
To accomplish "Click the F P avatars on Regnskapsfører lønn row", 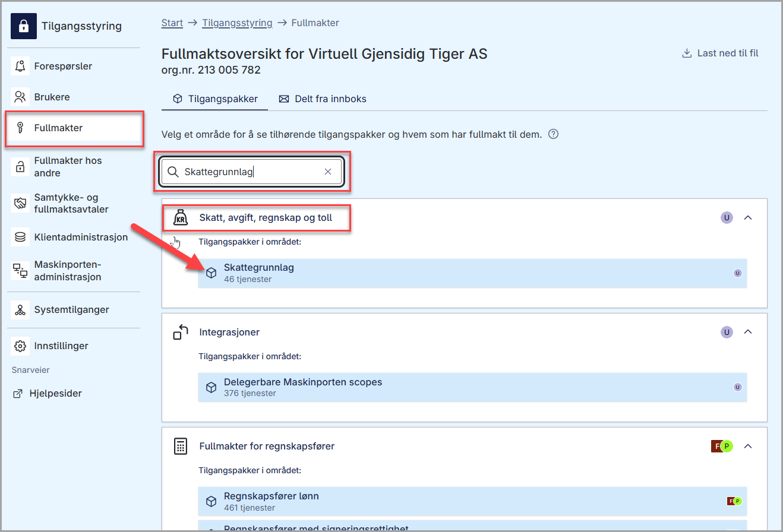I will [x=734, y=501].
